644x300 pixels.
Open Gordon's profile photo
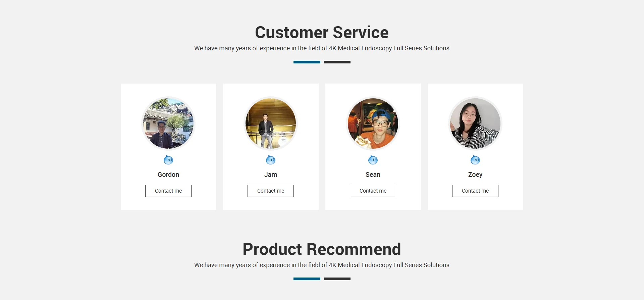pos(168,123)
